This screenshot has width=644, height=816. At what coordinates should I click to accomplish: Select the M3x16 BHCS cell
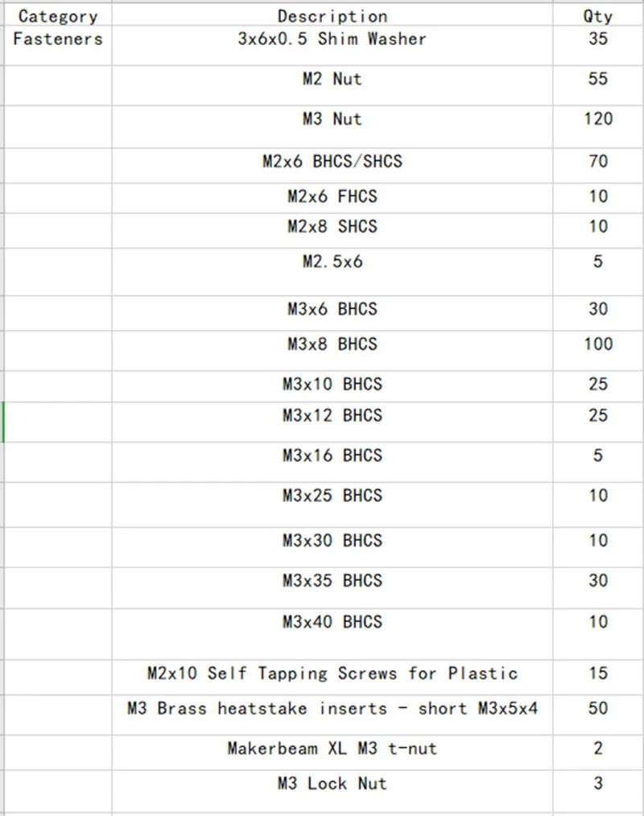point(332,462)
